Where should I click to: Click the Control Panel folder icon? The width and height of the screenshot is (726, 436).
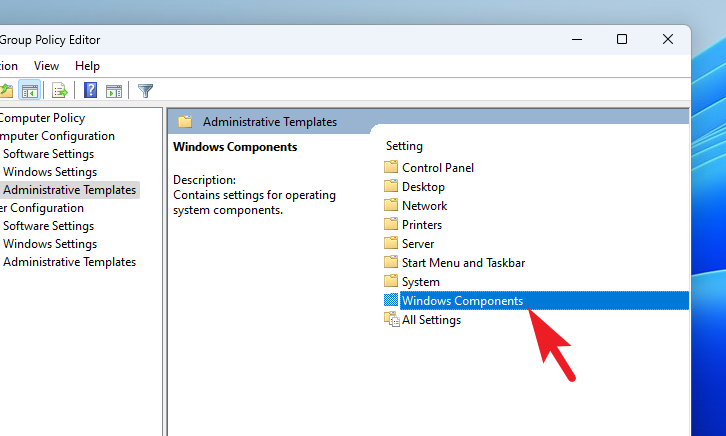pyautogui.click(x=391, y=167)
